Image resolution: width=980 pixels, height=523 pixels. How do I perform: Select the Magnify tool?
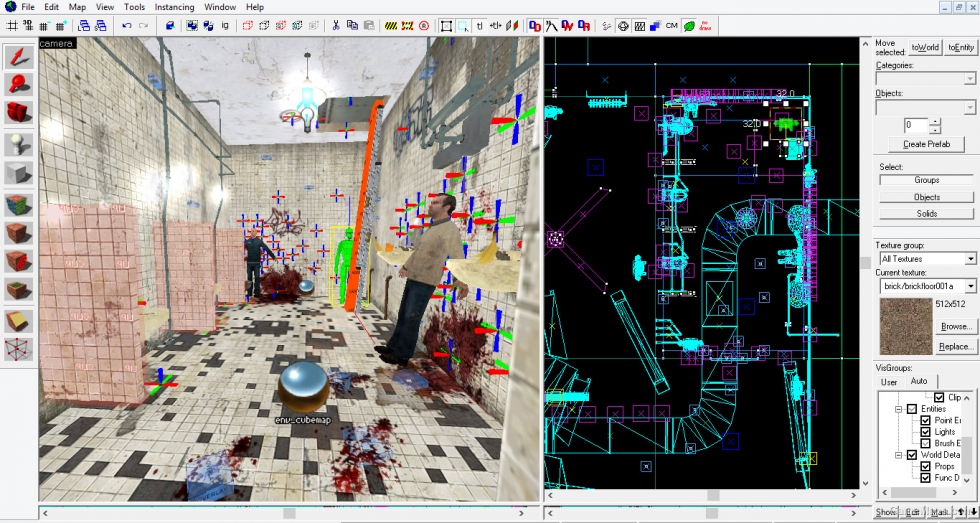(x=19, y=84)
